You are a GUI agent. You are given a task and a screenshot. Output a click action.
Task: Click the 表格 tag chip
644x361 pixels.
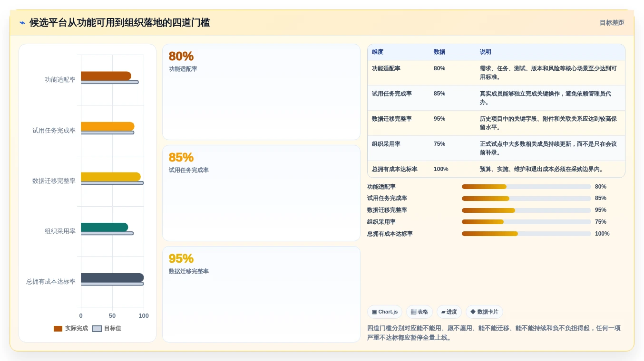[x=420, y=312]
